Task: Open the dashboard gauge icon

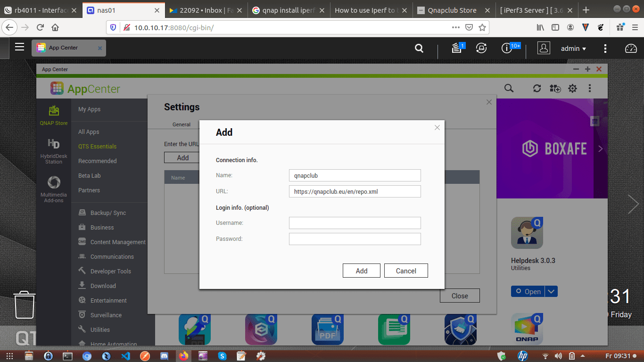Action: click(x=630, y=48)
